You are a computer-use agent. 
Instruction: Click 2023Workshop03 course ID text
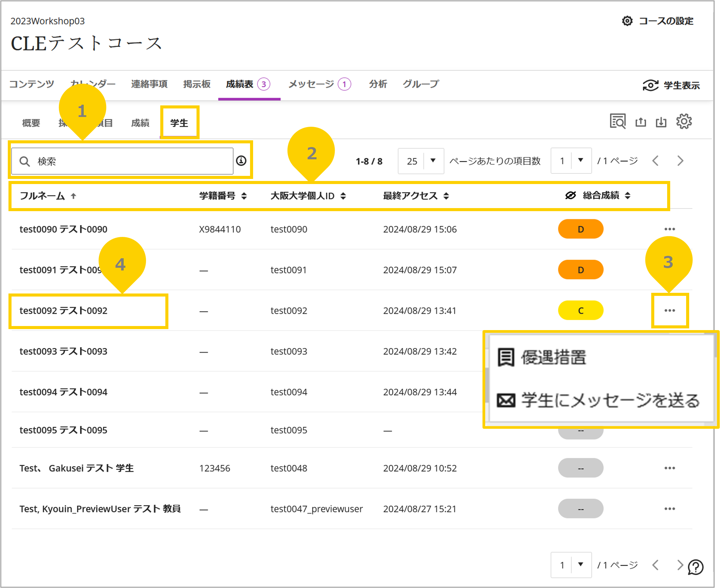coord(47,21)
